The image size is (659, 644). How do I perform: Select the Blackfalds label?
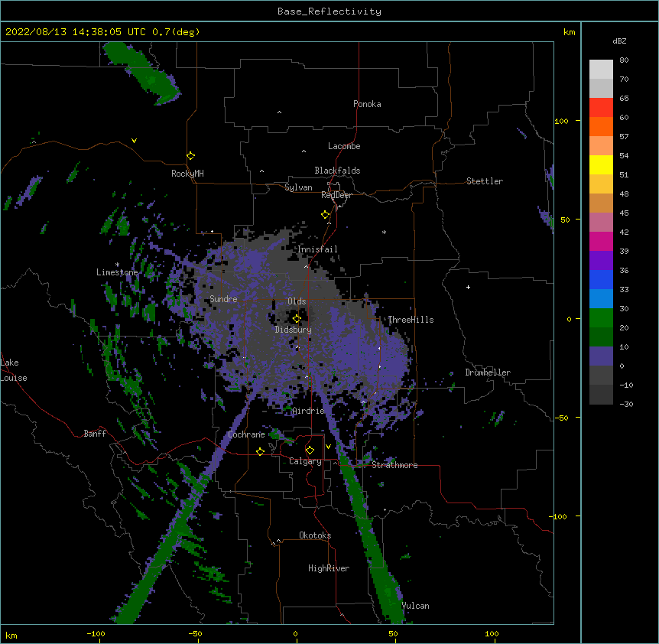click(x=337, y=171)
